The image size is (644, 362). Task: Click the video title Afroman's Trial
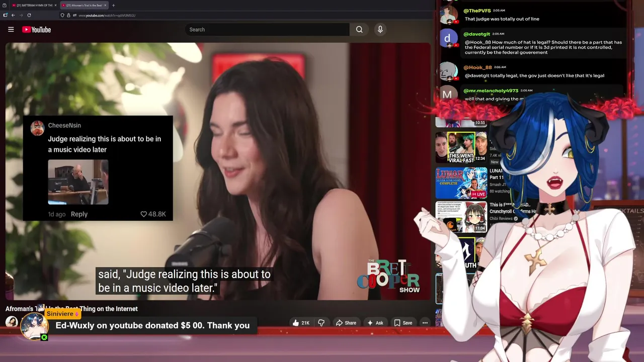tap(71, 309)
